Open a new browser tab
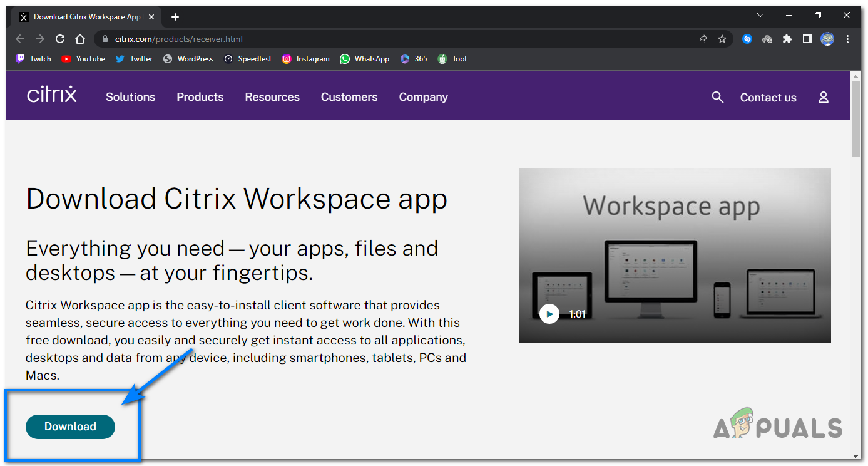Screen dimensions: 868x466 [x=175, y=17]
